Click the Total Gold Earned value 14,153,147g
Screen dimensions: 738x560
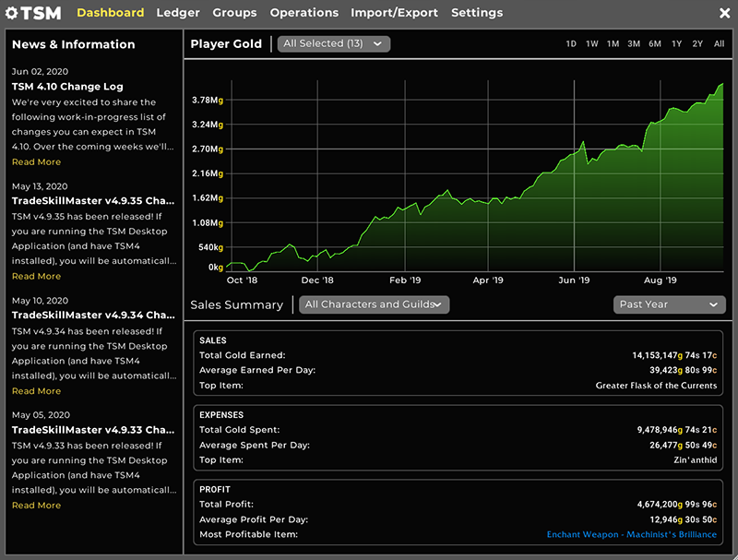(674, 355)
